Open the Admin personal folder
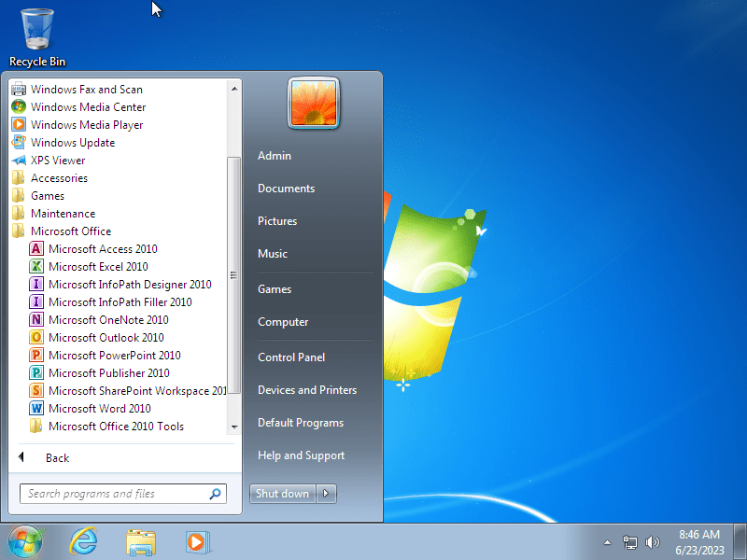The height and width of the screenshot is (560, 747). point(275,156)
